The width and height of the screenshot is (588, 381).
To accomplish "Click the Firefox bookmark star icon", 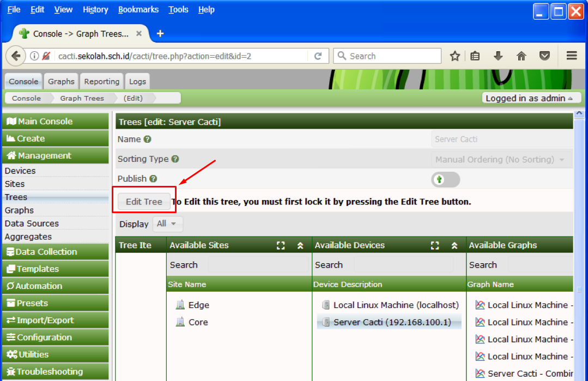I will coord(455,56).
